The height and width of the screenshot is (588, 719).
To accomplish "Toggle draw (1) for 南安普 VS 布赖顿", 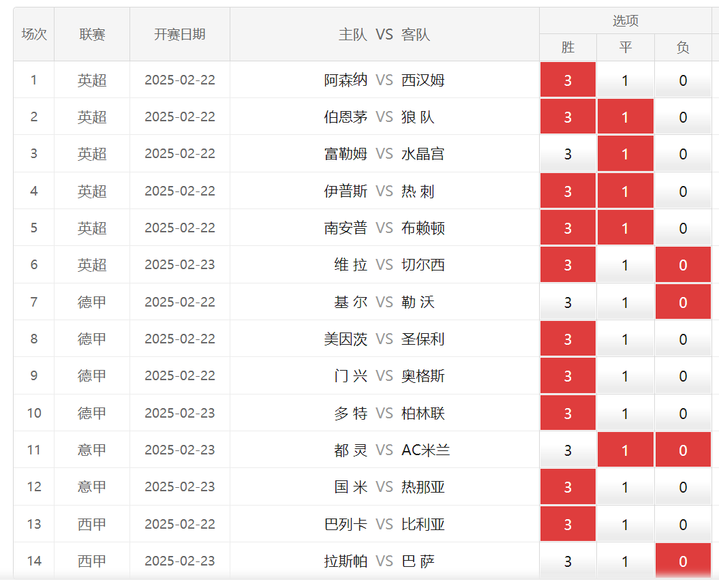I will click(x=626, y=228).
